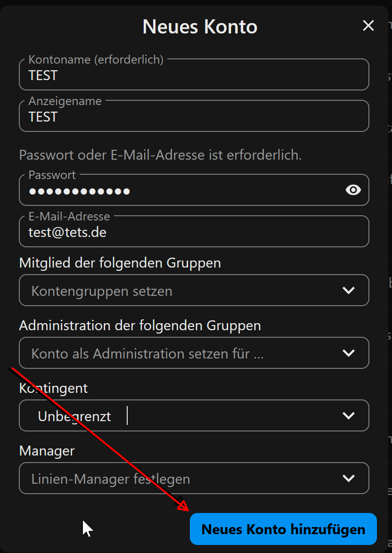
Task: Click the Administration der folgenden Gruppen label
Action: [140, 325]
